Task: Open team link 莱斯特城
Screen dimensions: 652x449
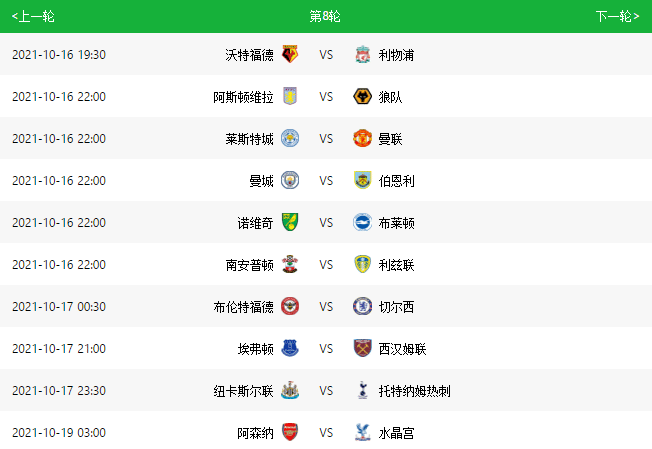Action: (249, 139)
